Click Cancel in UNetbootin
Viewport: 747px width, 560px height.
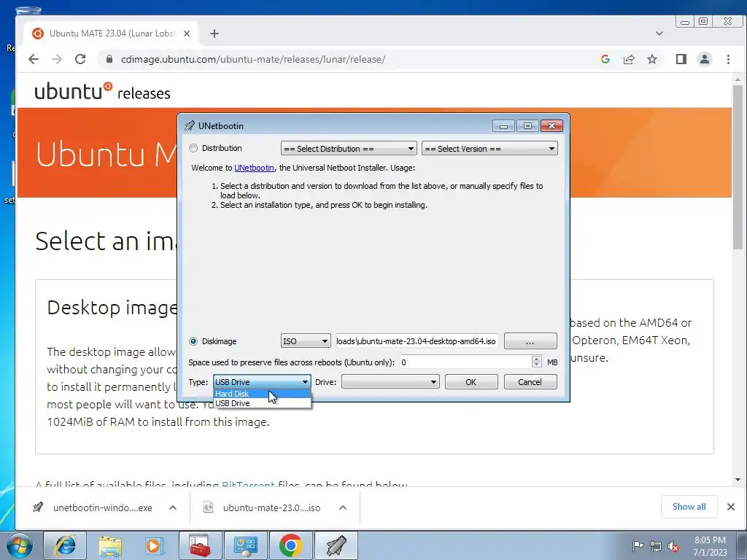point(530,382)
